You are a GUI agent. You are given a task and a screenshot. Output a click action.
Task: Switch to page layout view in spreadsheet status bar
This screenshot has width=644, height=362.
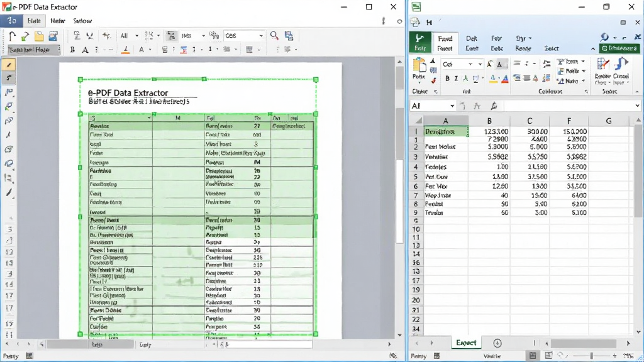(x=548, y=356)
